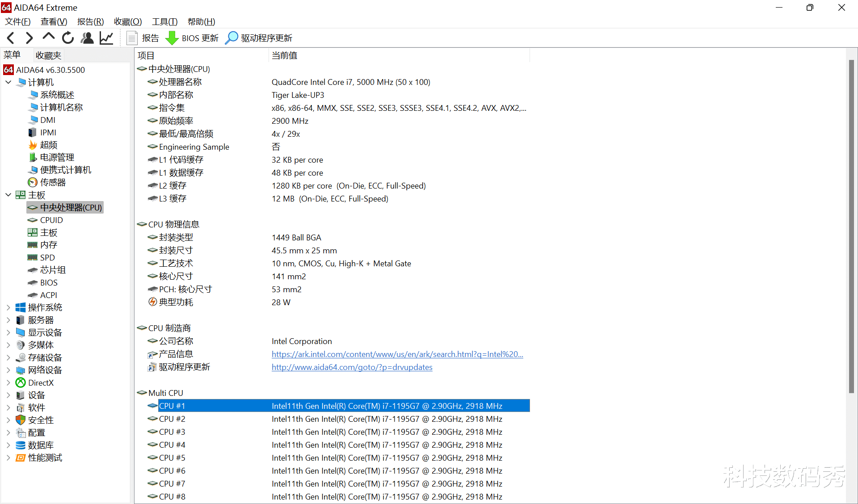858x504 pixels.
Task: Open the CPUID page
Action: click(x=50, y=219)
